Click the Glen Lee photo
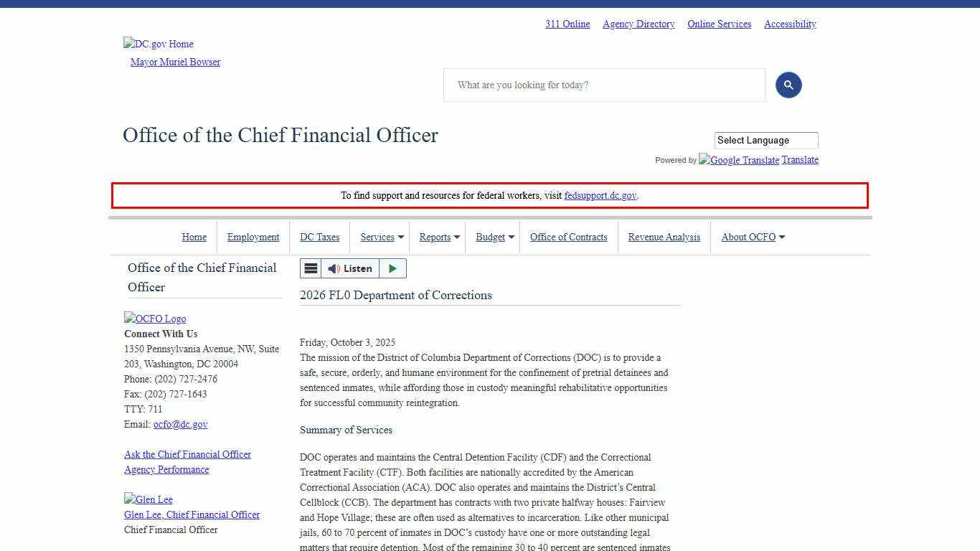The width and height of the screenshot is (980, 551). point(149,499)
